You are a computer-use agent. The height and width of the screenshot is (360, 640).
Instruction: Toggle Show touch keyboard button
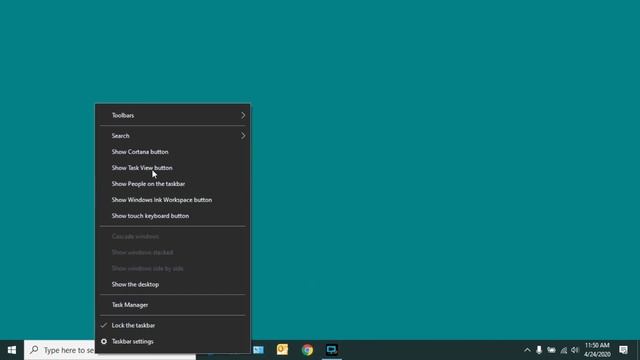tap(173, 216)
